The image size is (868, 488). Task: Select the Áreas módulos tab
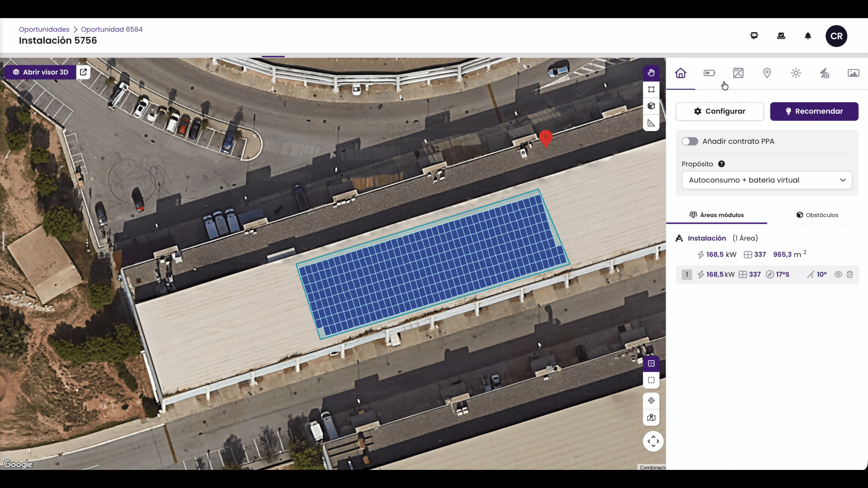click(717, 215)
